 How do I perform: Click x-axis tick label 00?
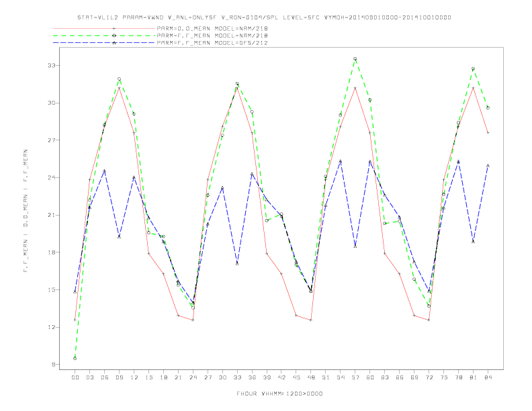[75, 377]
